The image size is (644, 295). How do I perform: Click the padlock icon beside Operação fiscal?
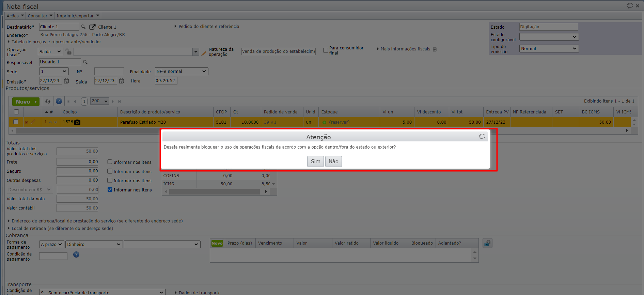[68, 51]
